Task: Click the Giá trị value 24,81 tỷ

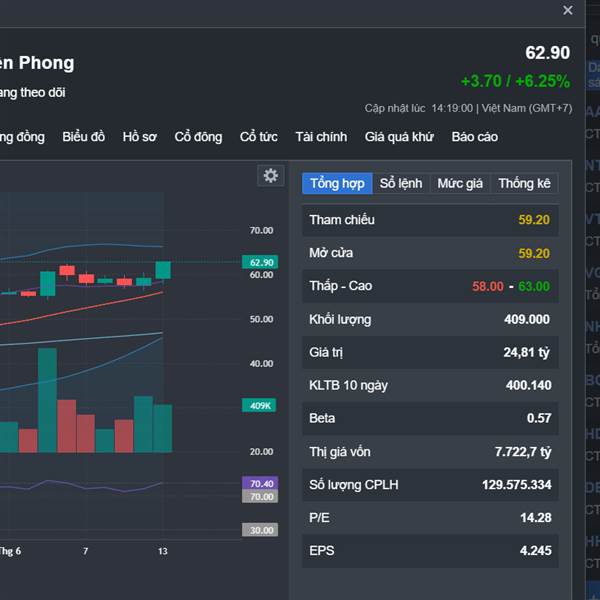Action: pos(527,352)
